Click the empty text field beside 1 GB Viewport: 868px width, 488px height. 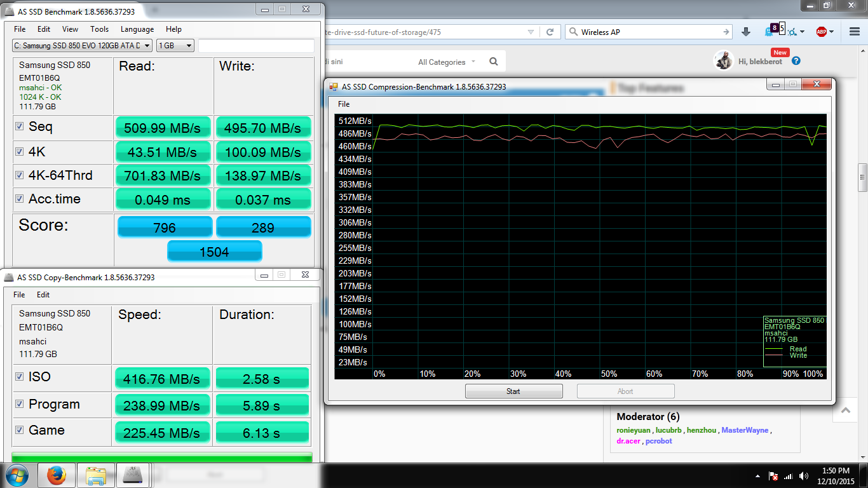(x=256, y=46)
